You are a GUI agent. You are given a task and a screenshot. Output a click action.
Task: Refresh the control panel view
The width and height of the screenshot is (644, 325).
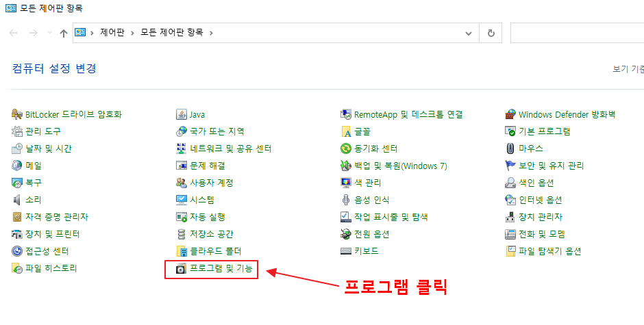491,34
